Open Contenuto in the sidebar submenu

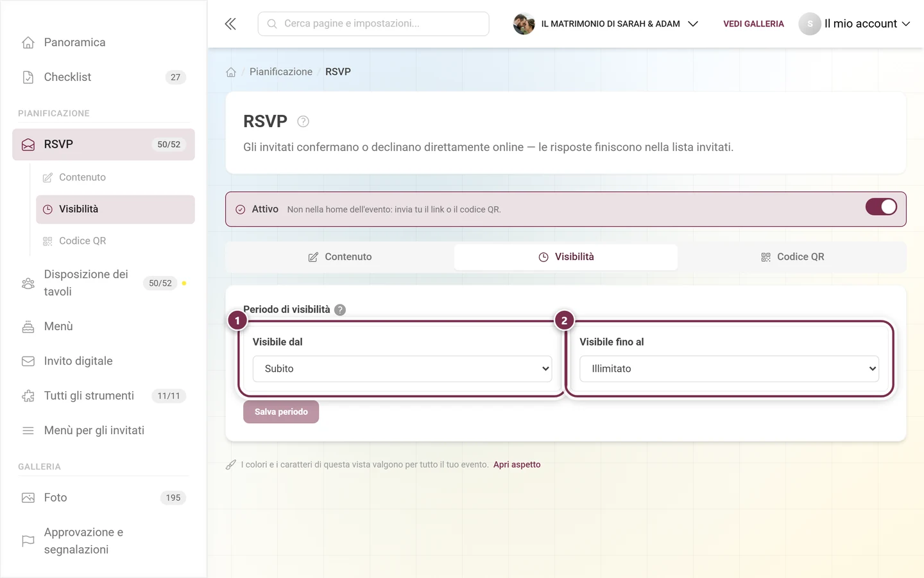[x=116, y=177]
